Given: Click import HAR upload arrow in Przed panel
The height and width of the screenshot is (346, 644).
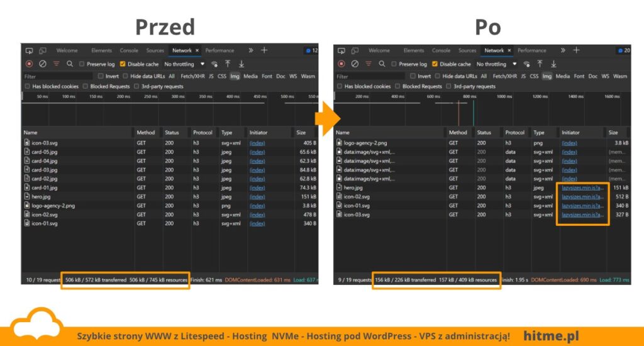Looking at the screenshot, I should click(x=228, y=64).
